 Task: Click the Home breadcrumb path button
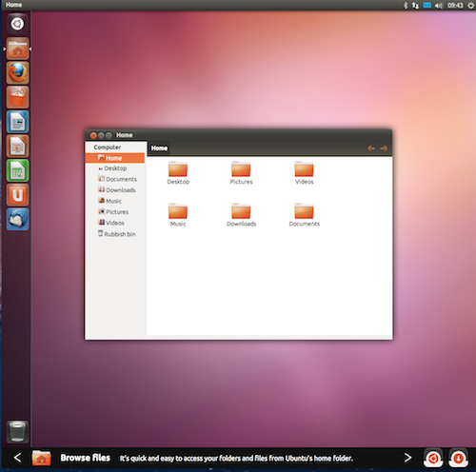tap(159, 148)
